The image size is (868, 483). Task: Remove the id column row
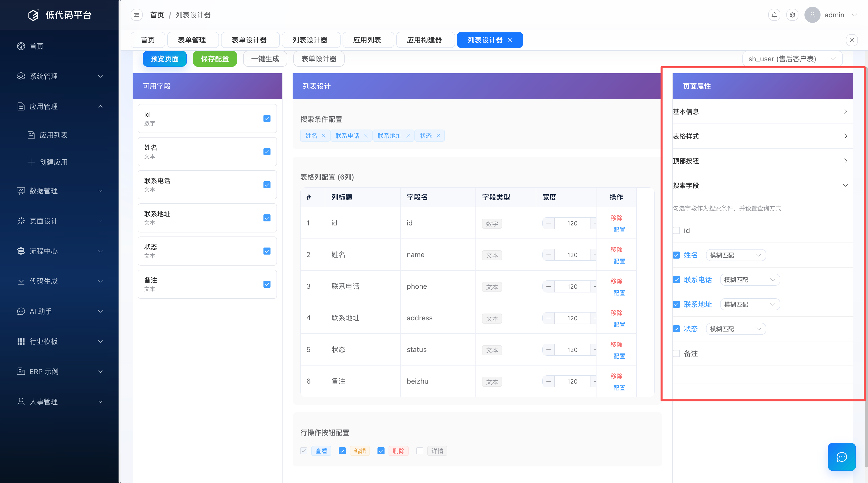click(x=616, y=218)
